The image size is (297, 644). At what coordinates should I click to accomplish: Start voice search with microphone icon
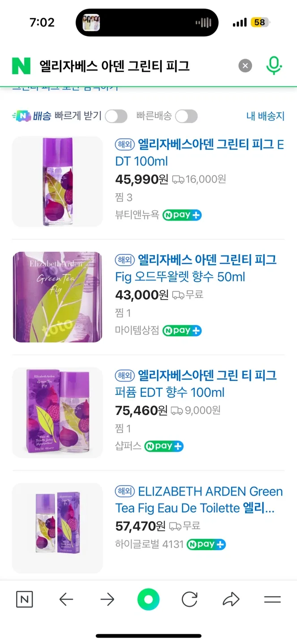[274, 66]
